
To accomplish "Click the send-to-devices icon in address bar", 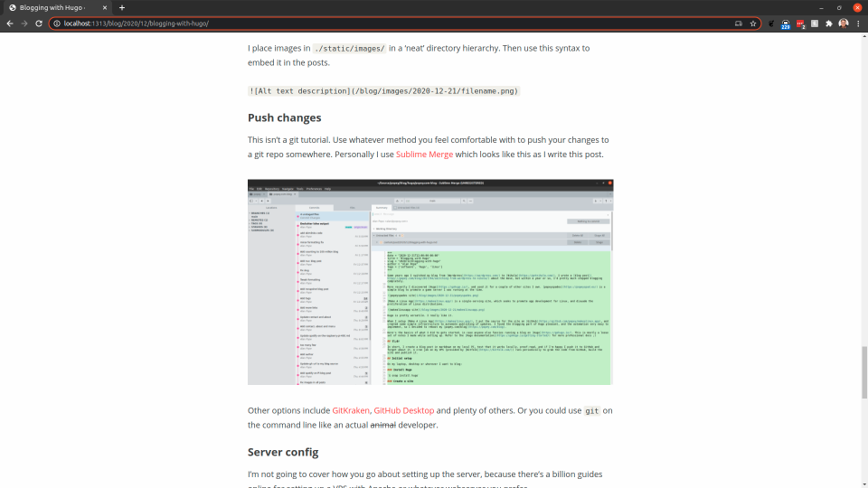I will tap(739, 23).
